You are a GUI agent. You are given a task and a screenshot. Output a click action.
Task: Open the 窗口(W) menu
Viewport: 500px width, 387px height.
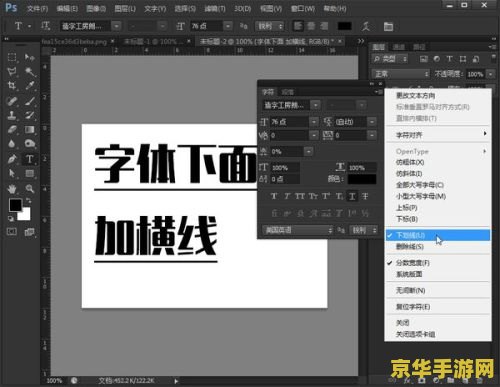[303, 8]
